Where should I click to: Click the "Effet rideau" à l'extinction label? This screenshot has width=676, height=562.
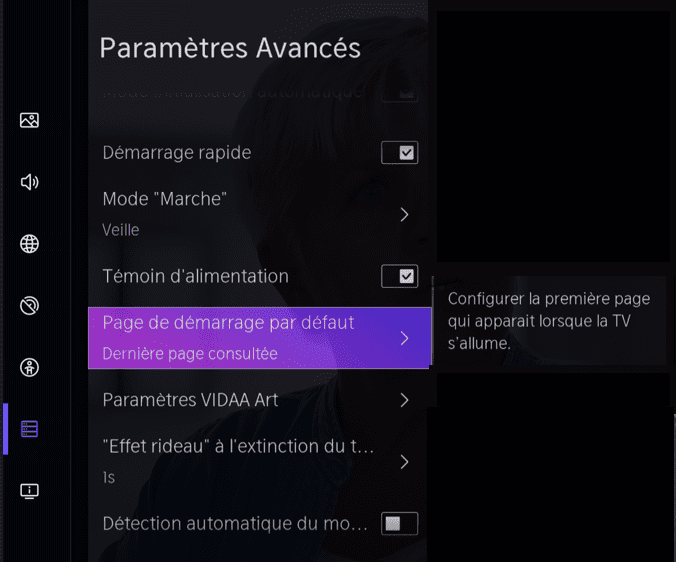[x=238, y=446]
